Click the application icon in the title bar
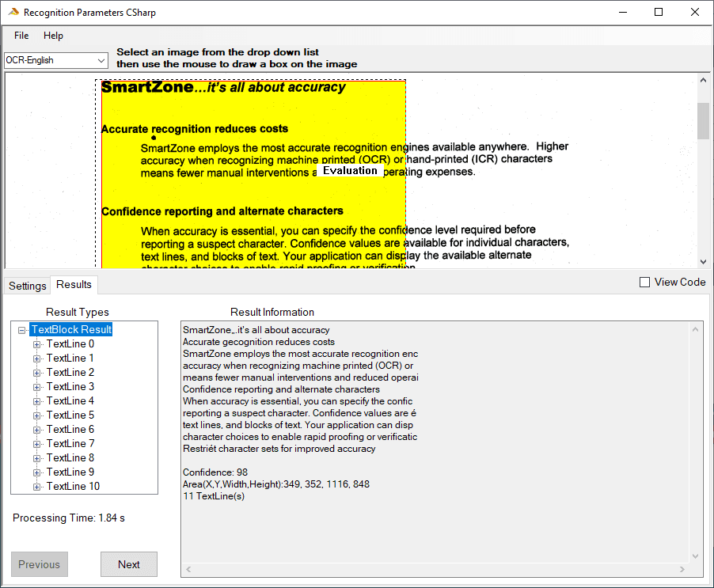 (x=13, y=13)
